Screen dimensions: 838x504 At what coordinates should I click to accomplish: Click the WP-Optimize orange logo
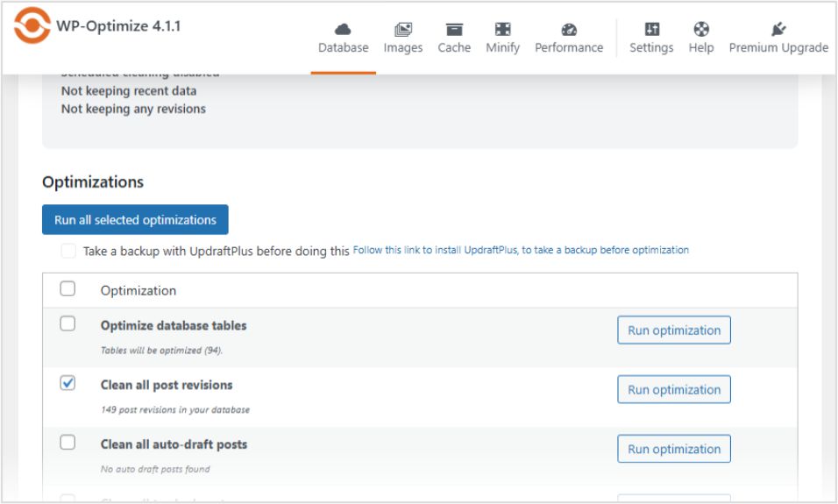click(32, 25)
